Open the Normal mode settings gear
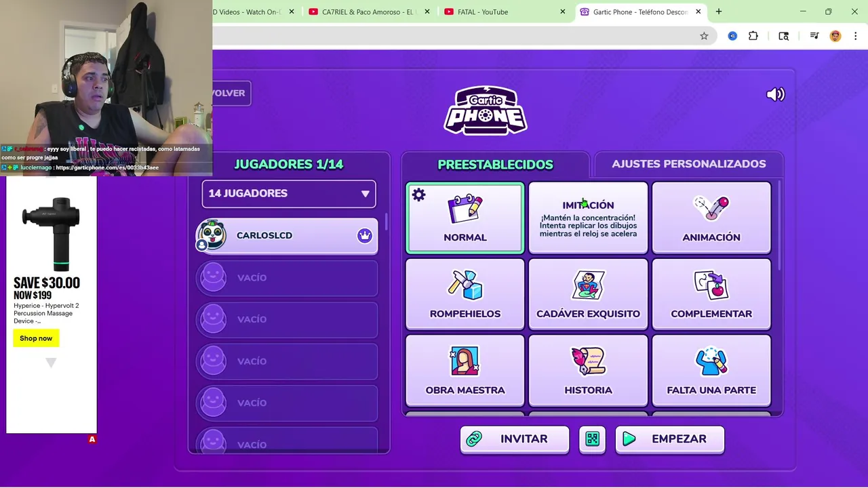 418,195
